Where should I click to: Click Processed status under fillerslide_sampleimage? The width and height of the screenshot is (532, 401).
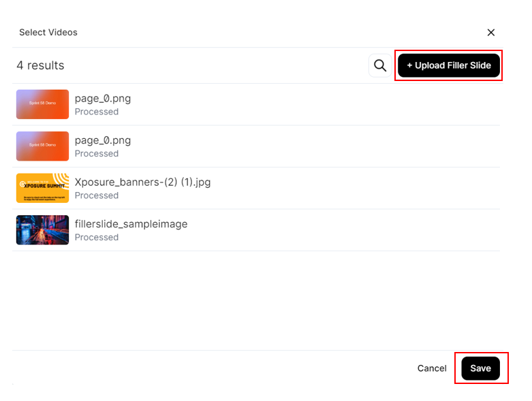[97, 238]
